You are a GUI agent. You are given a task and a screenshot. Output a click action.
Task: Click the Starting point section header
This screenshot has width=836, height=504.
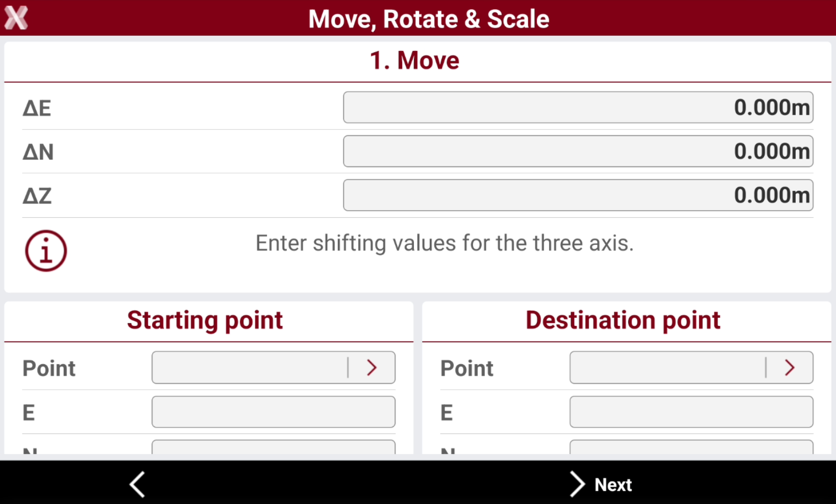pos(205,321)
